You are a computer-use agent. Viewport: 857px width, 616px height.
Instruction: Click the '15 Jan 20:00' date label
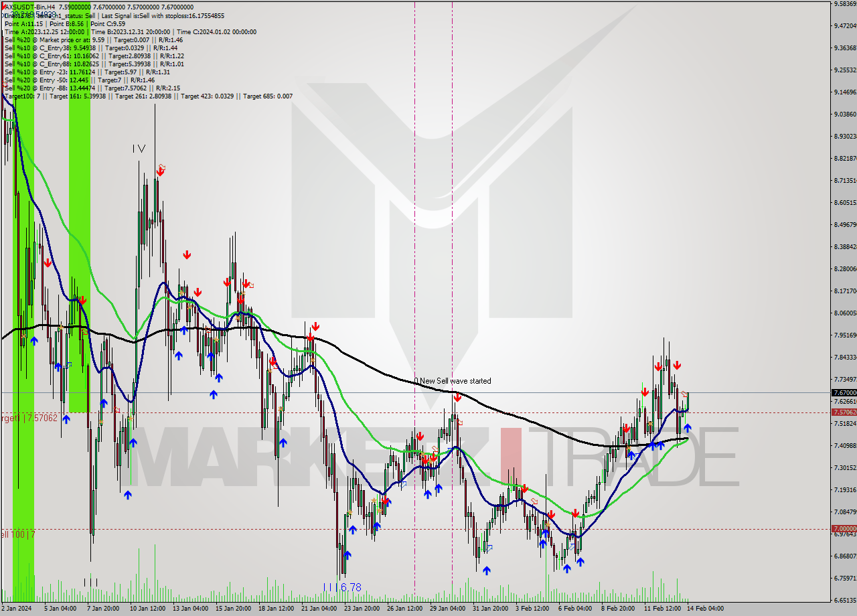click(233, 609)
